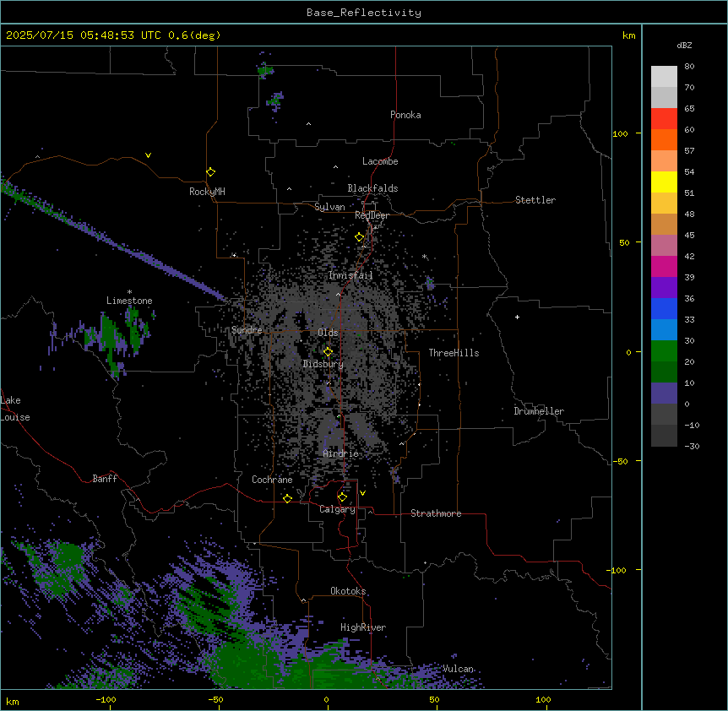
Task: Click the Base_Reflectivity title text
Action: pyautogui.click(x=364, y=13)
